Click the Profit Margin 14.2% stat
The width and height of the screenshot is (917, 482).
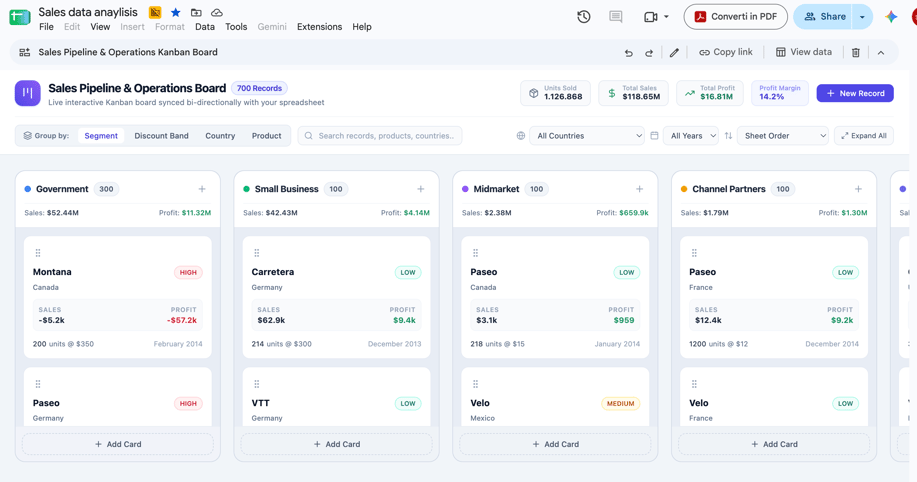click(x=780, y=93)
